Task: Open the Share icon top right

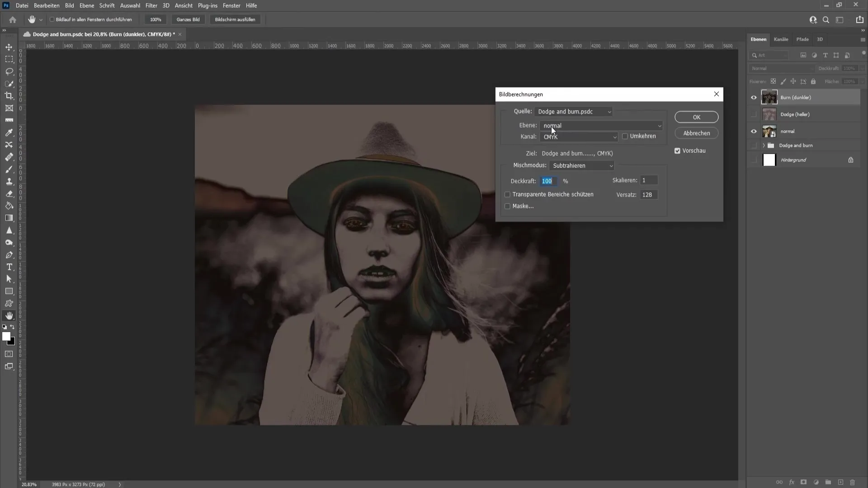Action: (x=859, y=19)
